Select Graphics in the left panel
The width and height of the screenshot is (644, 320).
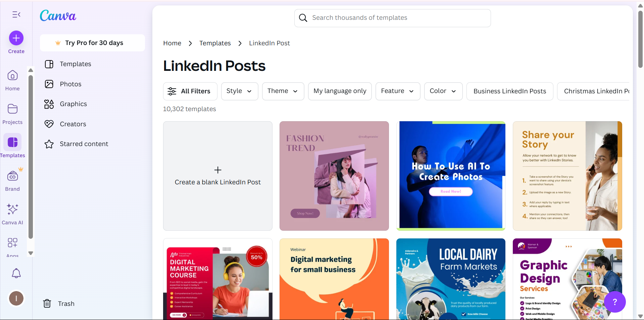pos(73,104)
